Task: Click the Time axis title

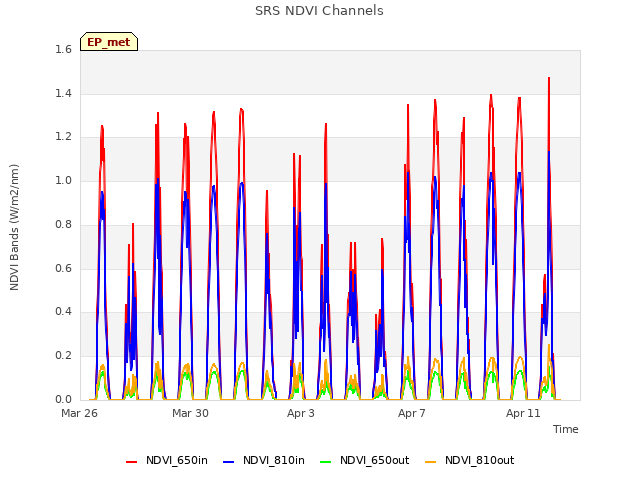Action: pyautogui.click(x=566, y=429)
